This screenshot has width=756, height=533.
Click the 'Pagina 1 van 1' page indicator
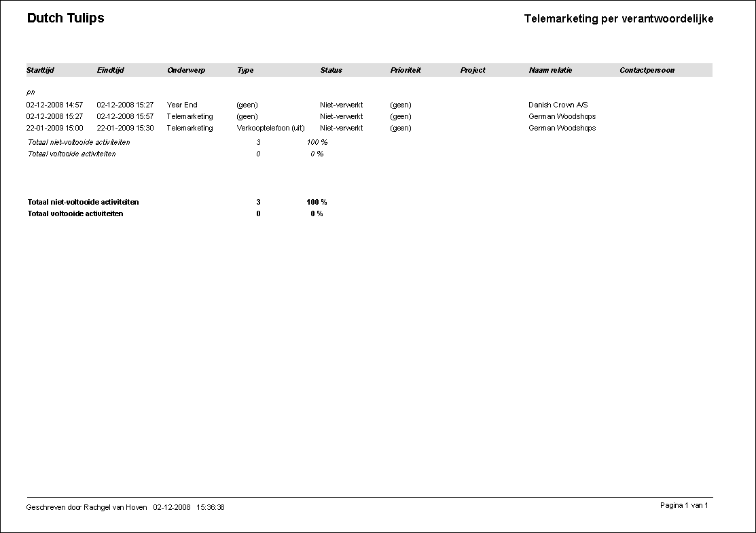coord(684,506)
